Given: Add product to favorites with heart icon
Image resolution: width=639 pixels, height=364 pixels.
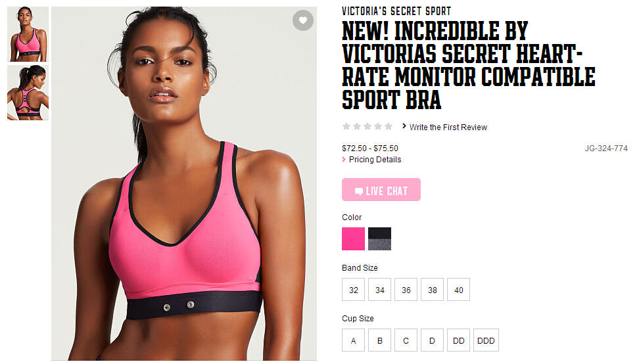Looking at the screenshot, I should (x=303, y=20).
